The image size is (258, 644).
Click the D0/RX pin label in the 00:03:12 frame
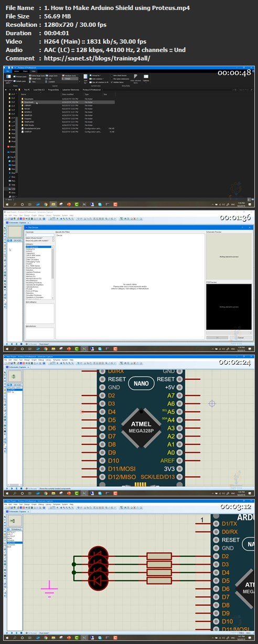230,532
